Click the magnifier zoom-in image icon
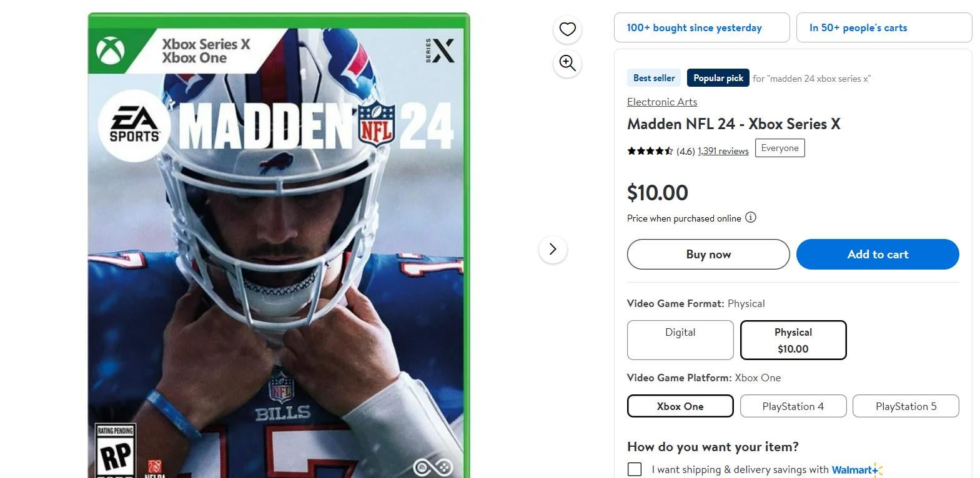 (x=567, y=63)
